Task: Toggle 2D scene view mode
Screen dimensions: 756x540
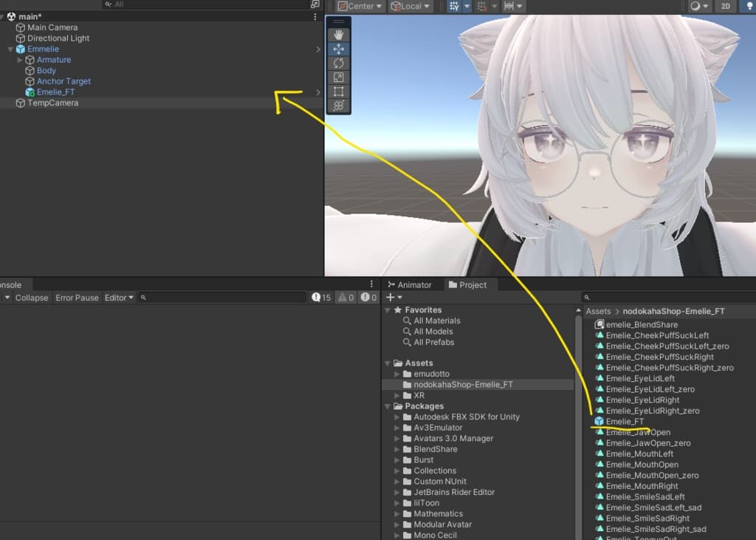Action: 726,6
